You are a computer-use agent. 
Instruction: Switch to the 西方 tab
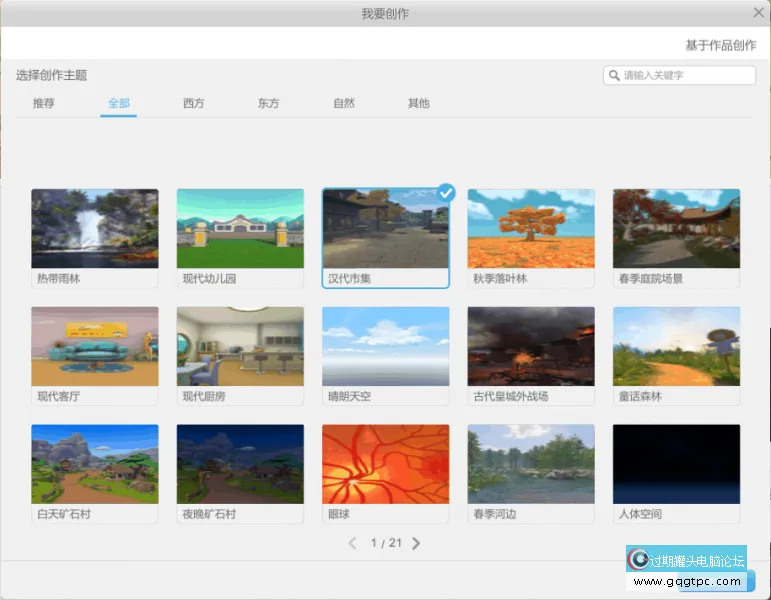point(193,103)
